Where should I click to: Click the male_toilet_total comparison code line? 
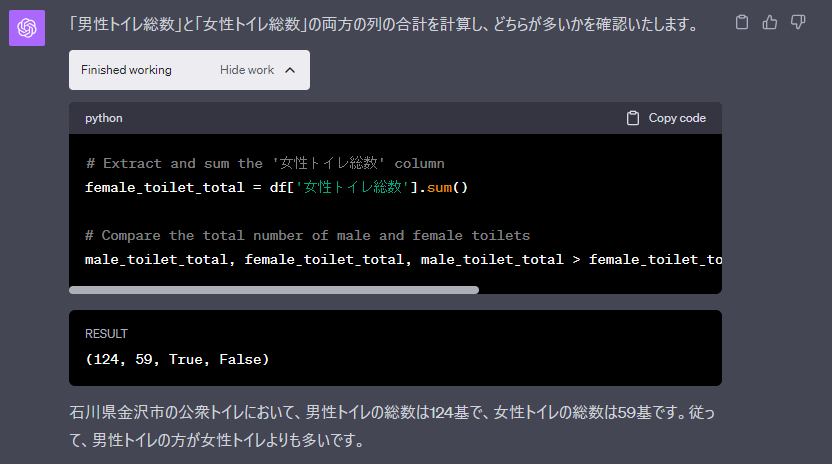coord(403,260)
